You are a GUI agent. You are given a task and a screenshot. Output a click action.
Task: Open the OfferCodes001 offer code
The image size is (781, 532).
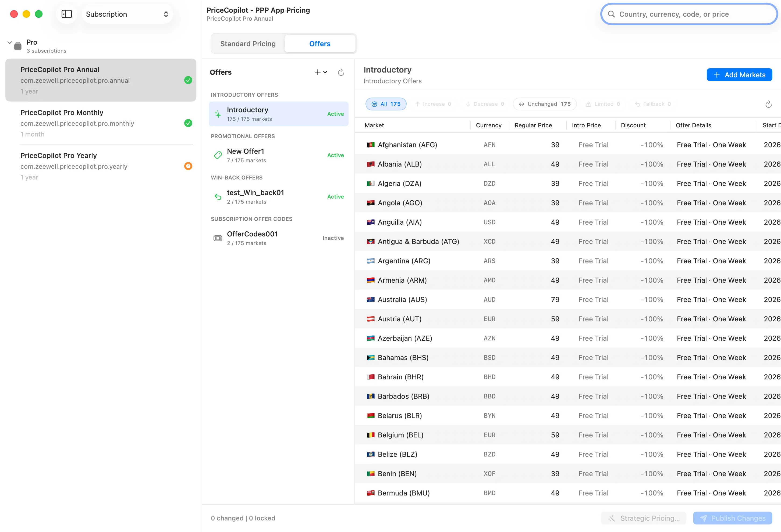click(x=279, y=238)
